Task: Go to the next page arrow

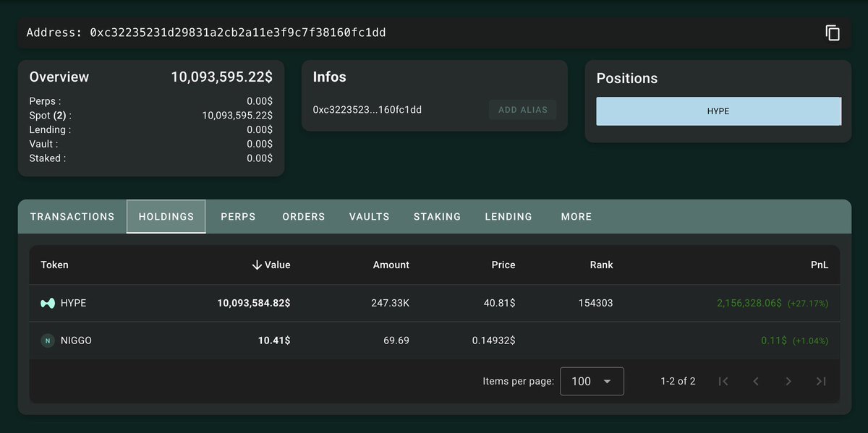Action: coord(788,382)
